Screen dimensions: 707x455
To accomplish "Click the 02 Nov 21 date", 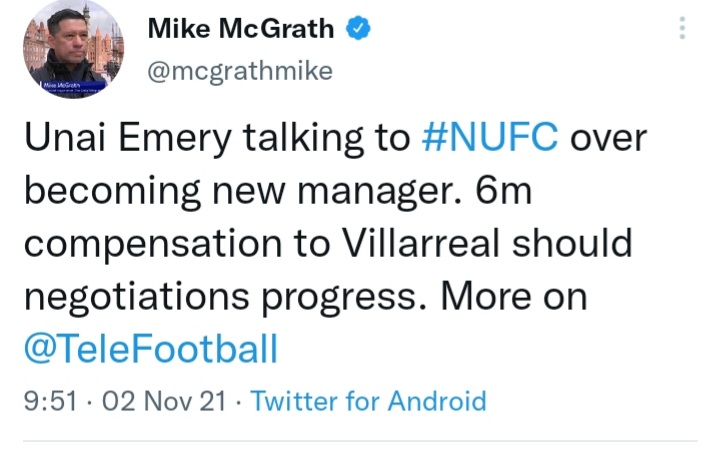I will (x=152, y=402).
